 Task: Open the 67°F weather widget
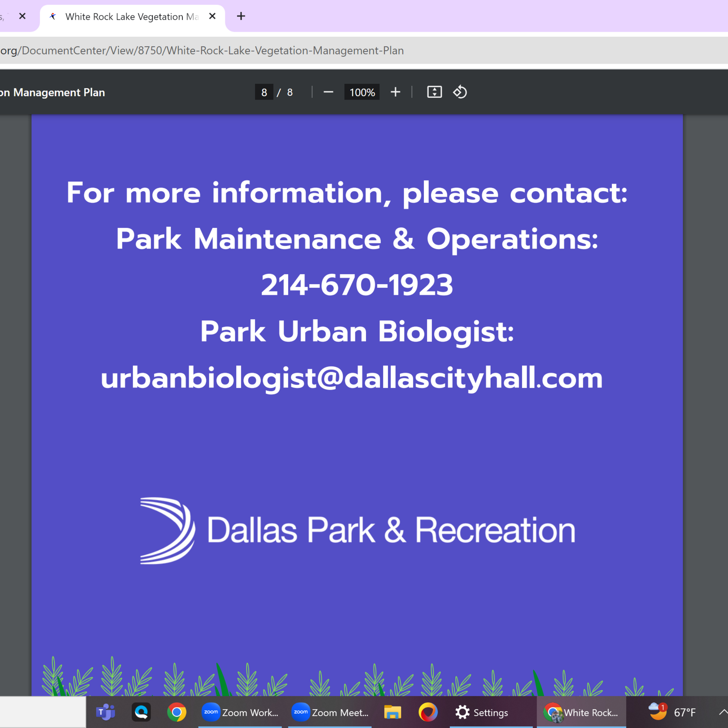click(x=672, y=712)
